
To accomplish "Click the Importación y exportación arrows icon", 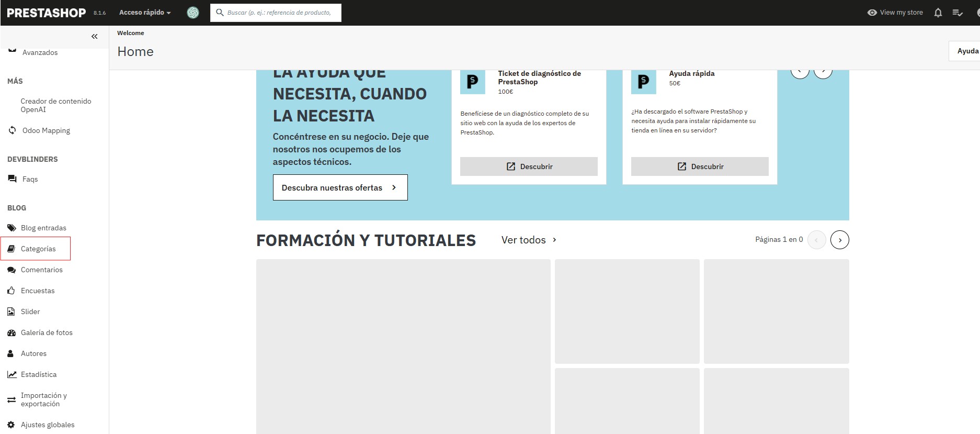I will [12, 400].
